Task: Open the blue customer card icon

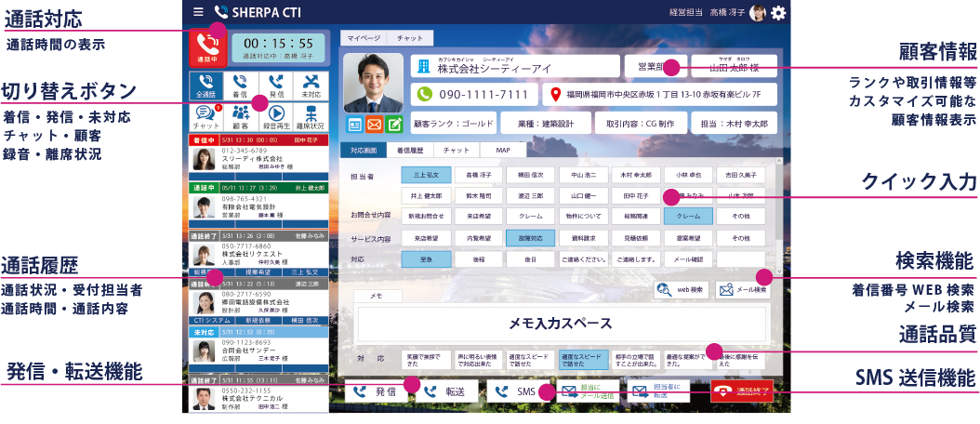Action: pos(354,124)
